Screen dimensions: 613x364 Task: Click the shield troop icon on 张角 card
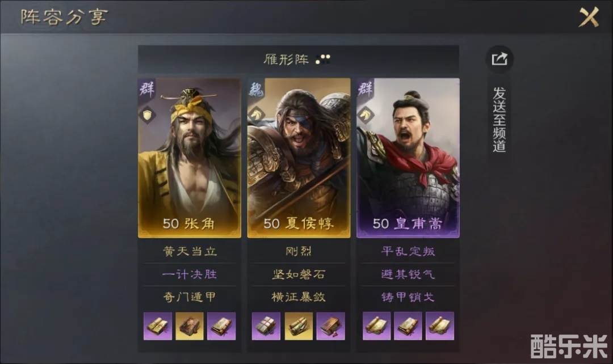coord(148,115)
